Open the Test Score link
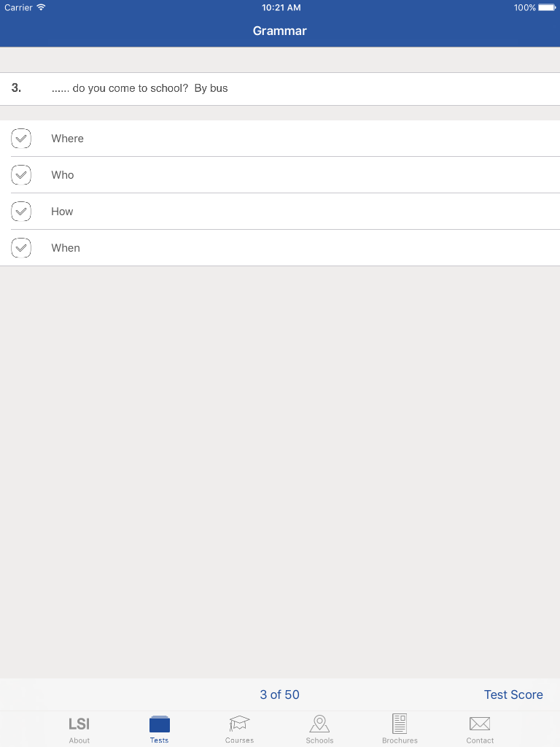Screen dimensions: 560x747 pyautogui.click(x=513, y=694)
